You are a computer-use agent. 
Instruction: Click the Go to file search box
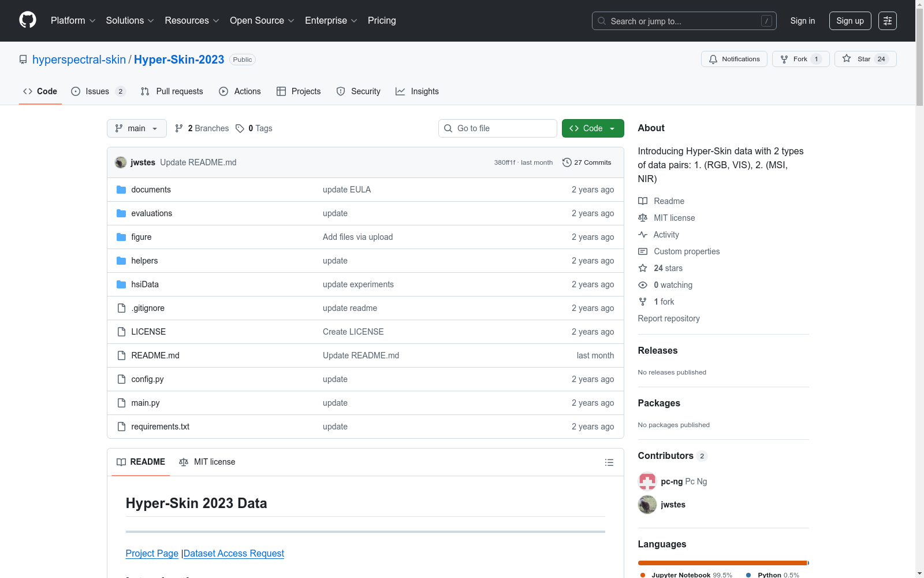coord(498,128)
